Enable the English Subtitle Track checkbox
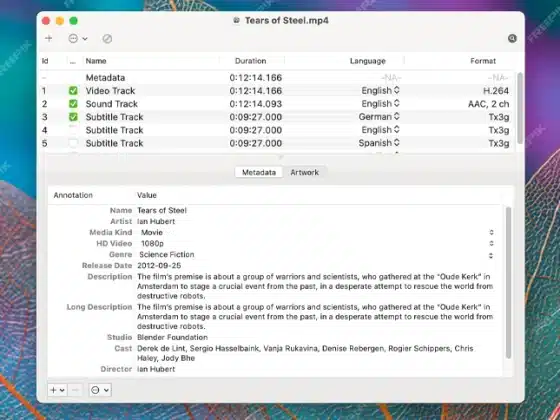The image size is (560, 420). 73,130
